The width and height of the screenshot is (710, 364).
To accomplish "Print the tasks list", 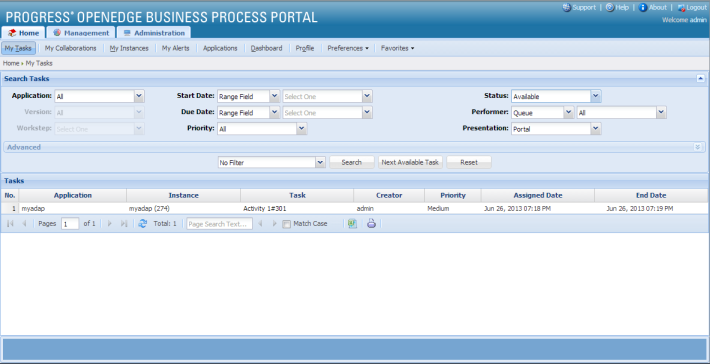I will [x=371, y=224].
